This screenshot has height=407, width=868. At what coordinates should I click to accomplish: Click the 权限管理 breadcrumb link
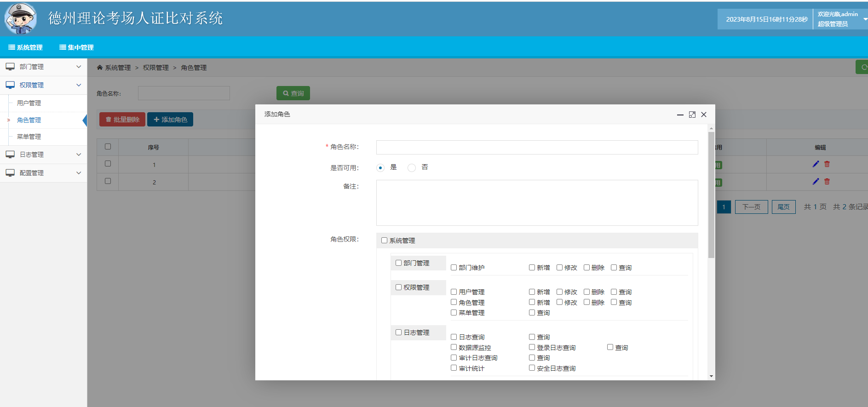pos(156,68)
